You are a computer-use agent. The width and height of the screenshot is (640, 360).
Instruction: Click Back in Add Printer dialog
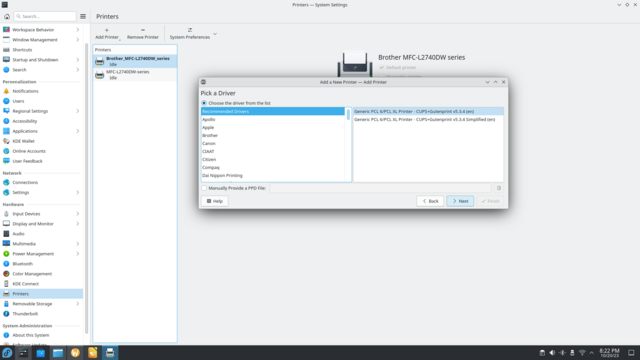click(430, 201)
